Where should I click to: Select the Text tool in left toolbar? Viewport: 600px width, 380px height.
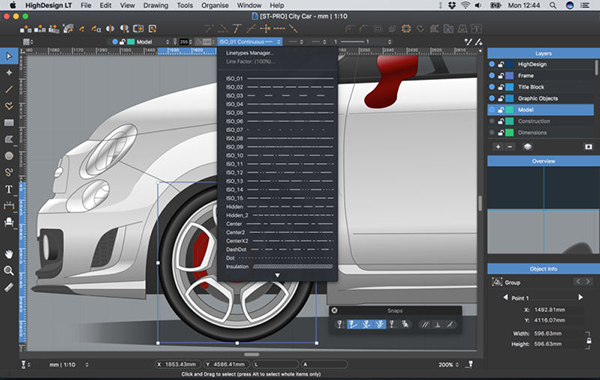[x=8, y=189]
